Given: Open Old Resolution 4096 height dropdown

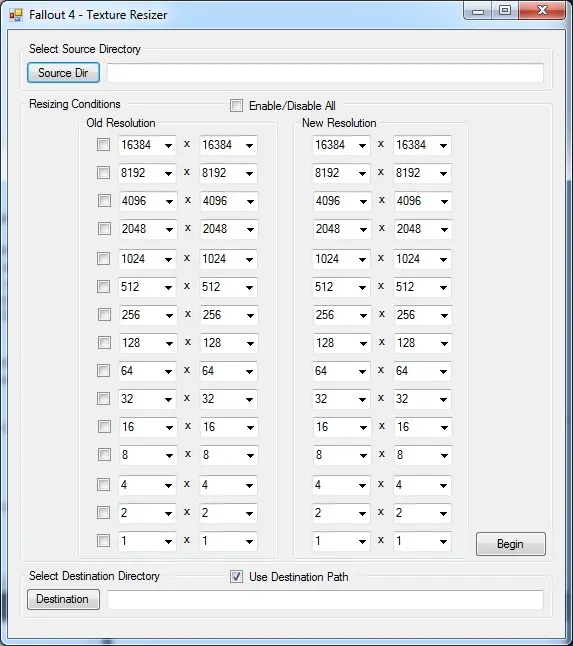Looking at the screenshot, I should coord(229,201).
